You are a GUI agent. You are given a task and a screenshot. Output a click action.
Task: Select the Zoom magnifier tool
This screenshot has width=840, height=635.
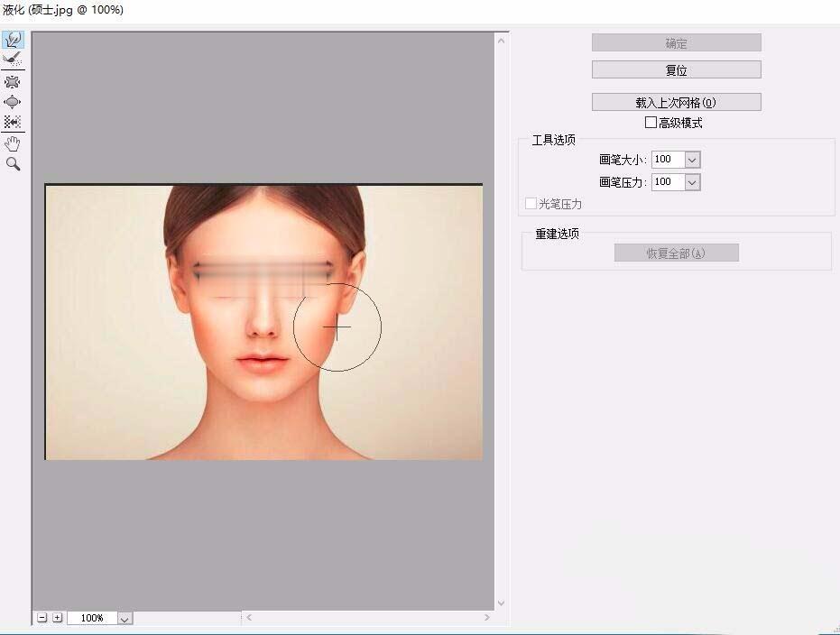(13, 164)
